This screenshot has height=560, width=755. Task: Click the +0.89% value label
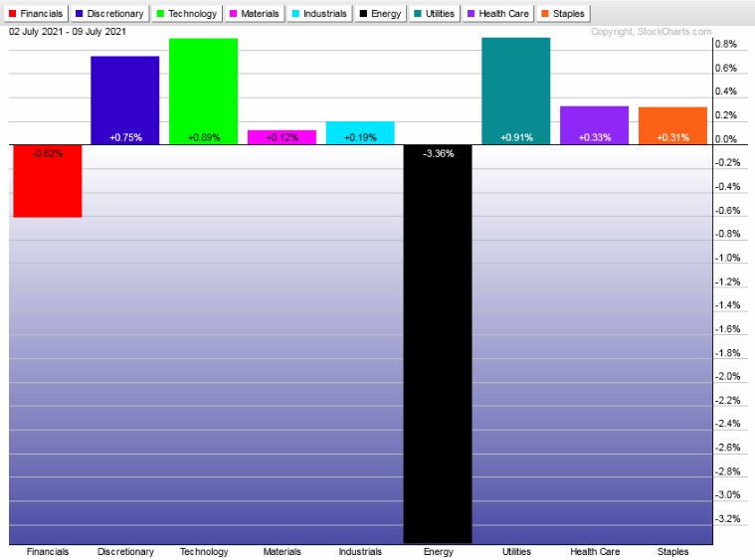204,137
